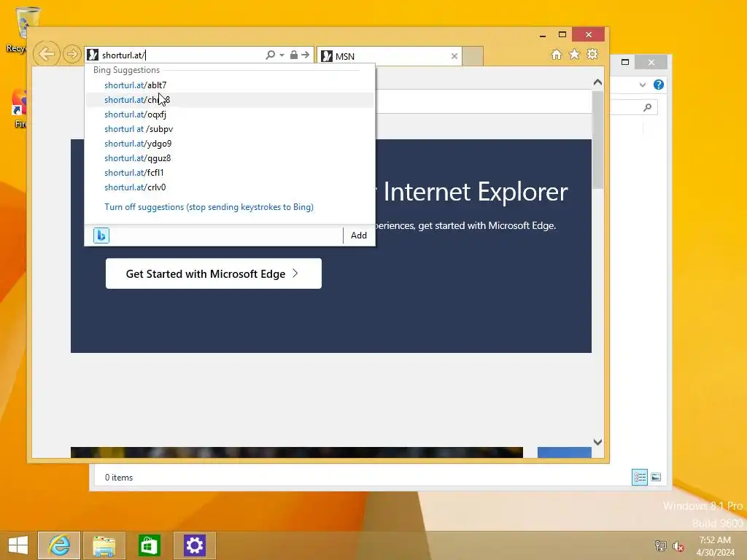Image resolution: width=747 pixels, height=560 pixels.
Task: Click the Bing search provider icon
Action: point(101,236)
